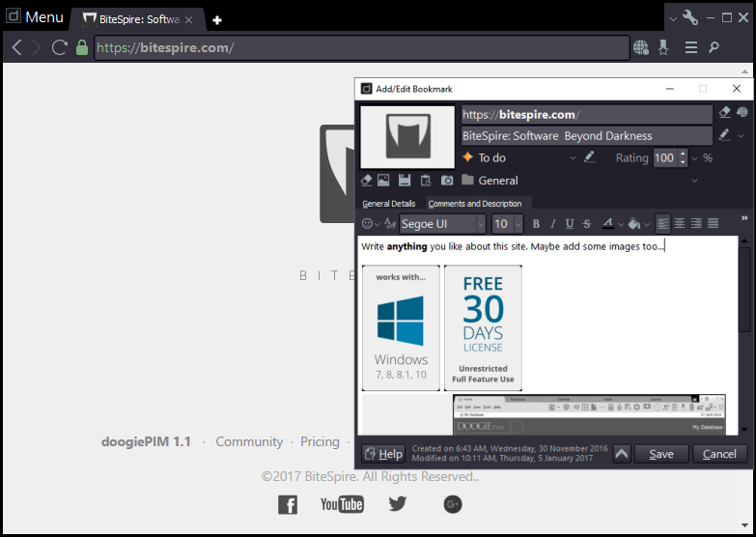Open Help in the bookmark dialog

coord(383,454)
